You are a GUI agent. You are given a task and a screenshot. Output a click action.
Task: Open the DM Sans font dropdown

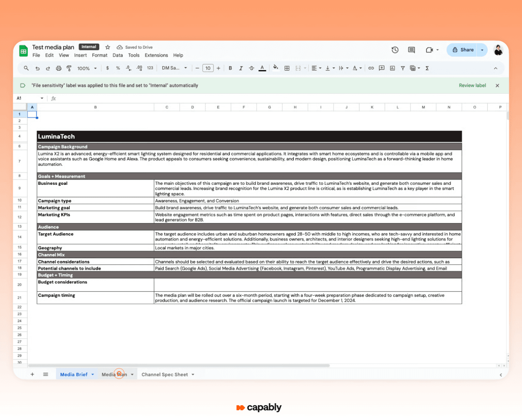point(175,68)
